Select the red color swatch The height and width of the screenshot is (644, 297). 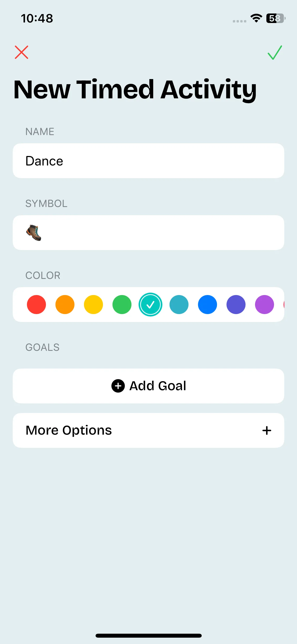tap(36, 305)
